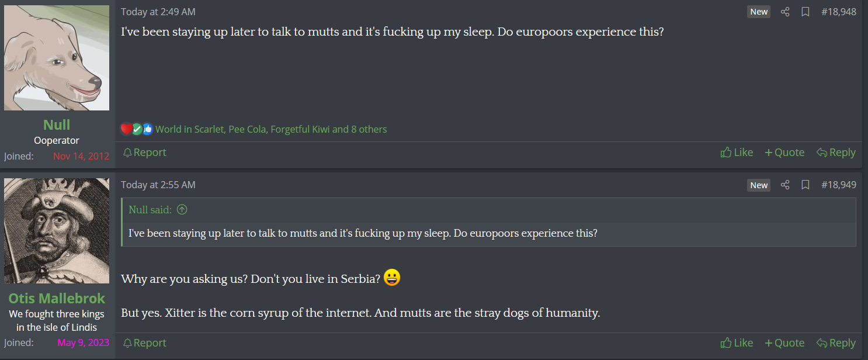Viewport: 868px width, 360px height.
Task: Like Null's post
Action: click(x=737, y=153)
